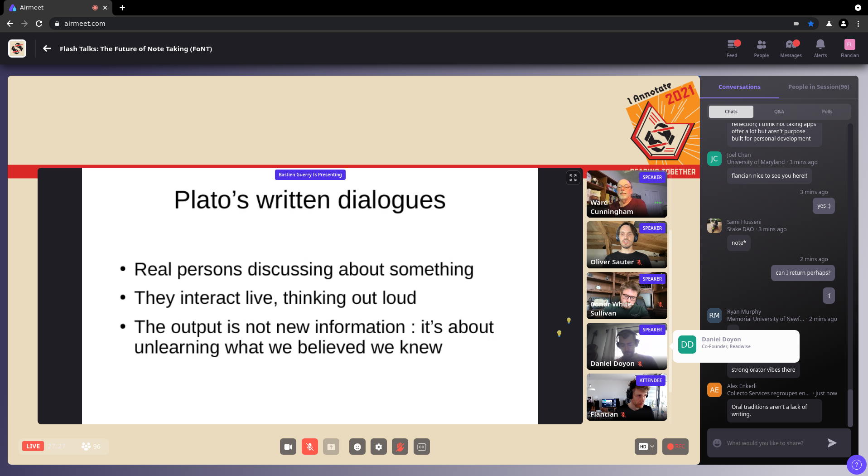Click session title Flash Talks heading
This screenshot has height=476, width=868.
(x=136, y=49)
